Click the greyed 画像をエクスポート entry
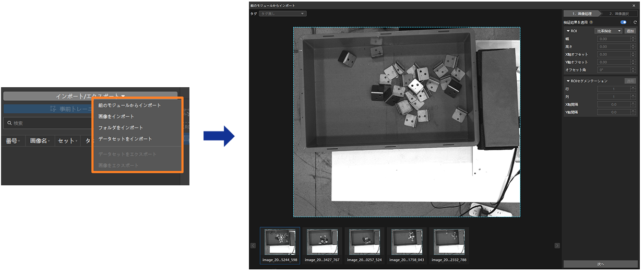This screenshot has width=644, height=272. 118,165
